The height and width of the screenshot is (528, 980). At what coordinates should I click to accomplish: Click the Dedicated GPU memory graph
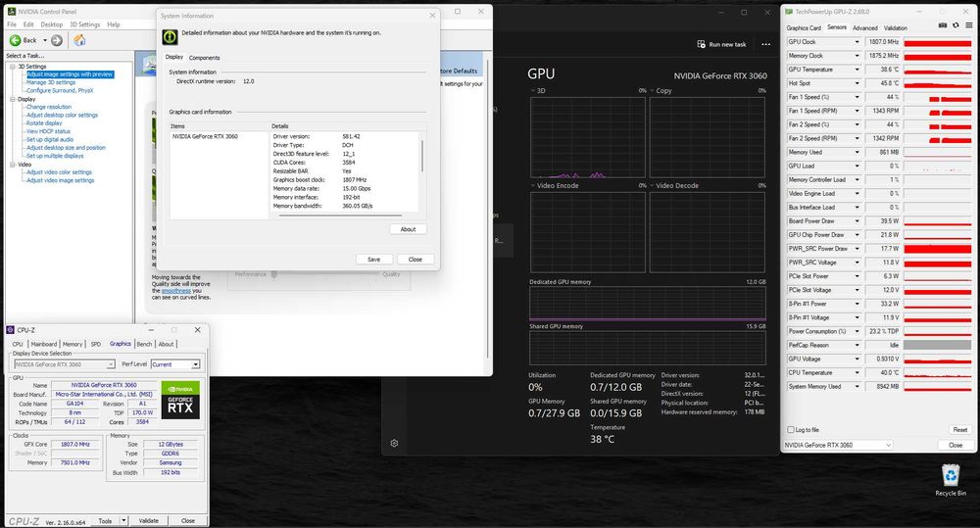648,304
